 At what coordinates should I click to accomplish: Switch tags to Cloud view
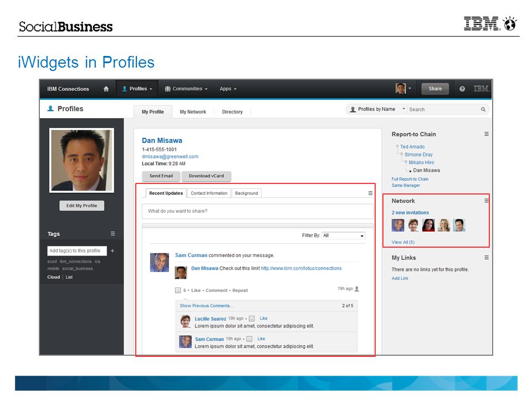(53, 277)
